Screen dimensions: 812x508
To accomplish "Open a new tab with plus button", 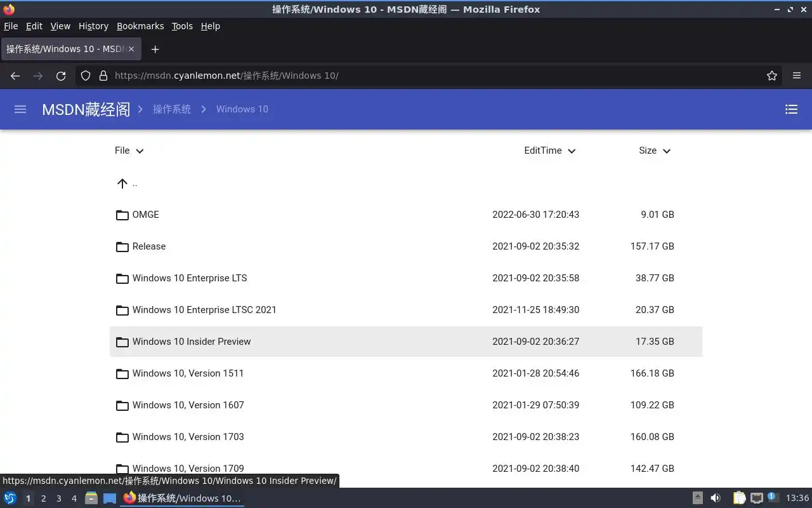I will pos(155,49).
